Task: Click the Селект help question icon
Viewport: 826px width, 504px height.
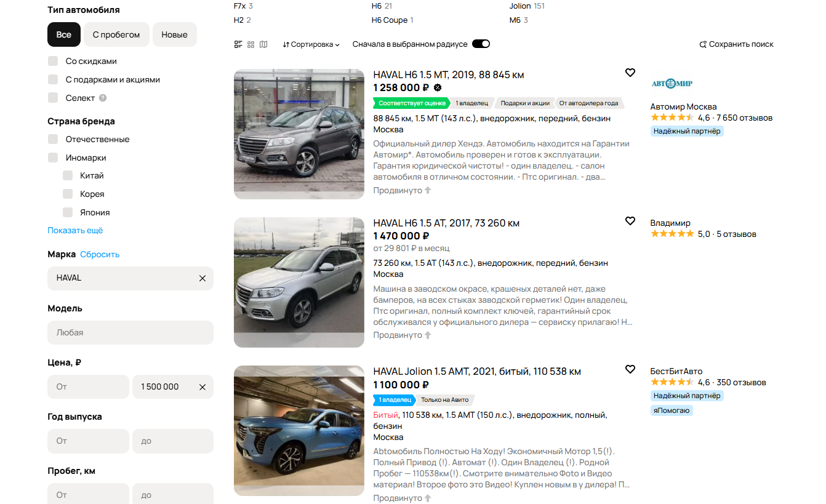Action: click(x=103, y=98)
